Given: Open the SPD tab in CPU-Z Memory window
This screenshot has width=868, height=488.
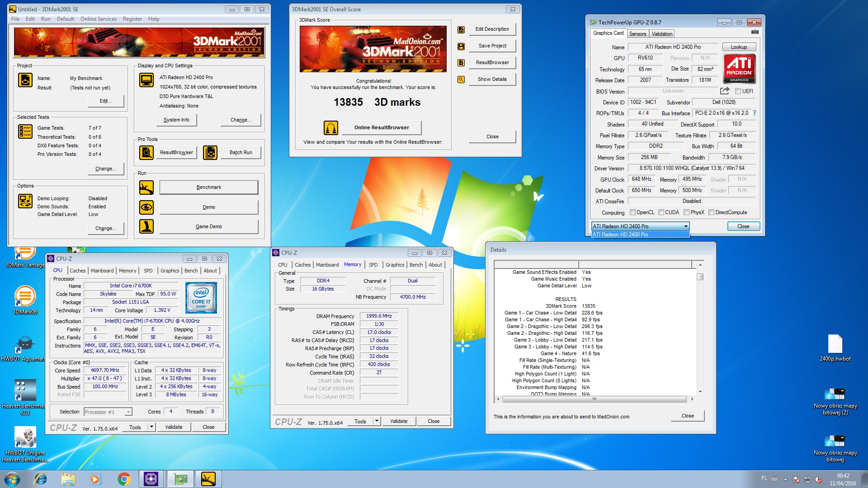Looking at the screenshot, I should pos(373,265).
